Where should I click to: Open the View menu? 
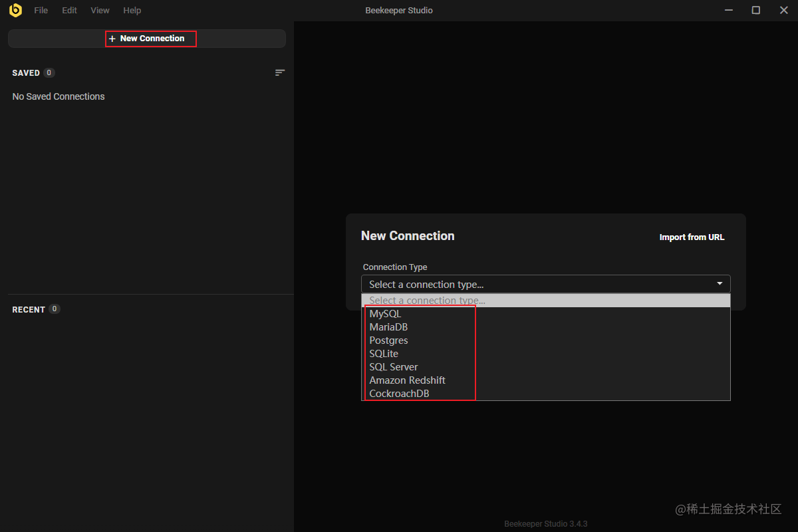(100, 11)
